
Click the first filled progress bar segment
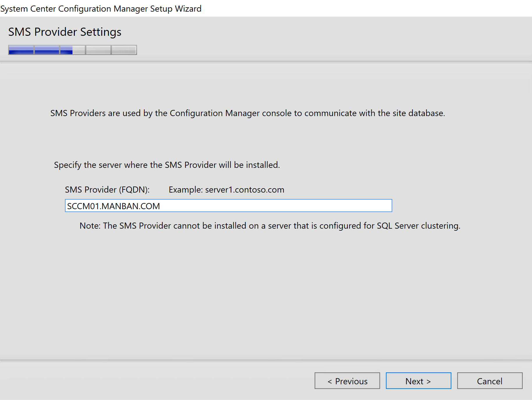(x=21, y=50)
